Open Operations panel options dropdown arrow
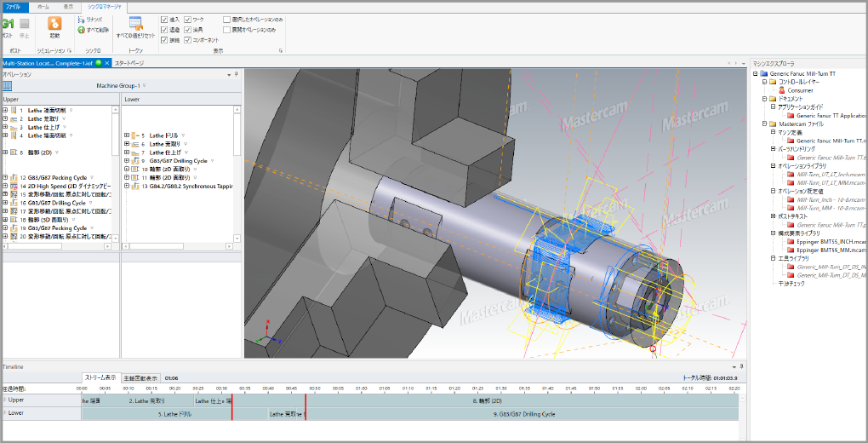This screenshot has width=868, height=443. 229,74
